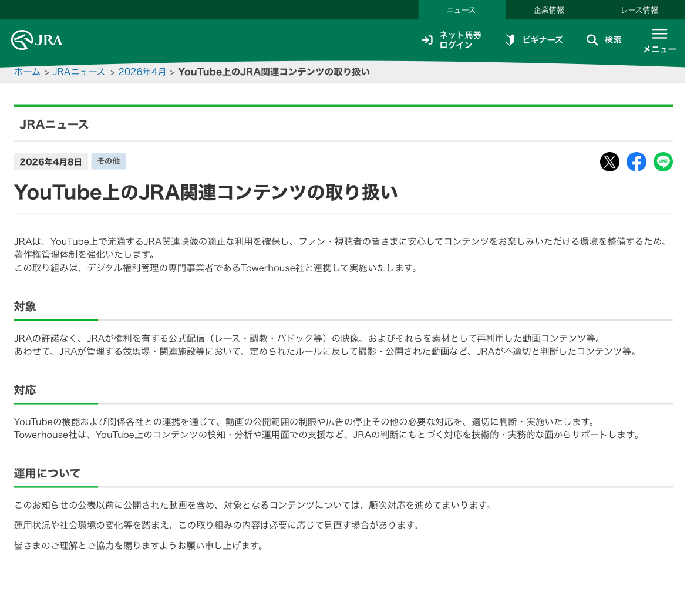Open the JRAニュース breadcrumb link

[x=79, y=72]
